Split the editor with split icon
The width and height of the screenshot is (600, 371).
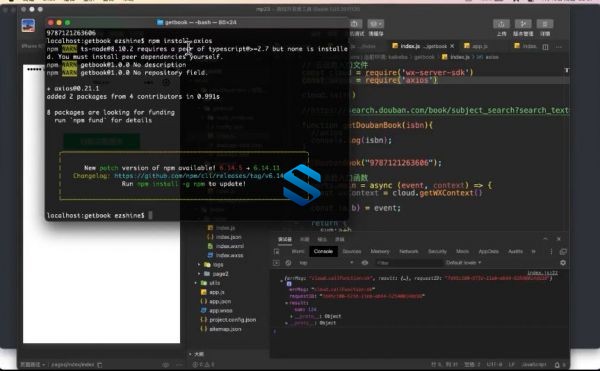(545, 47)
